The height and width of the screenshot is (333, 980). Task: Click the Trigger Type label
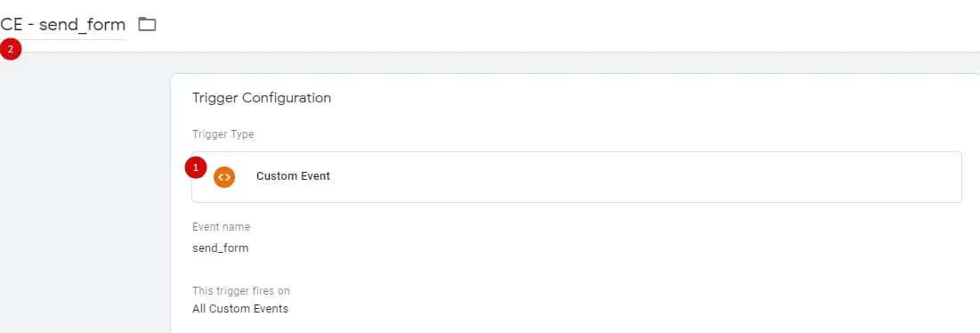tap(223, 134)
